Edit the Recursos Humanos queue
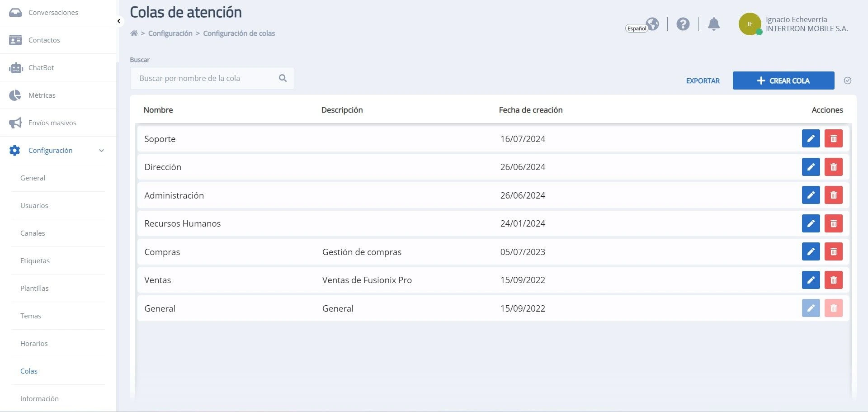This screenshot has width=868, height=412. (811, 223)
